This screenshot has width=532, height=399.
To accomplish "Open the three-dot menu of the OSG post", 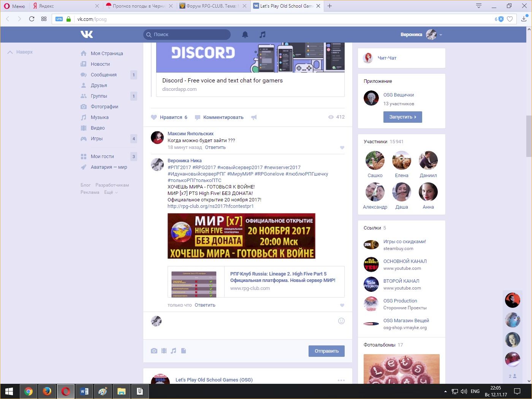I will [341, 380].
